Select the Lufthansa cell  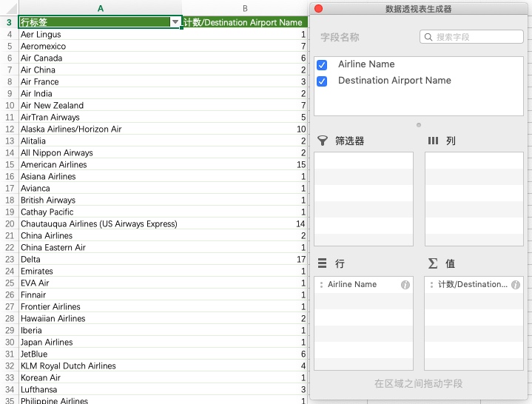tap(101, 390)
